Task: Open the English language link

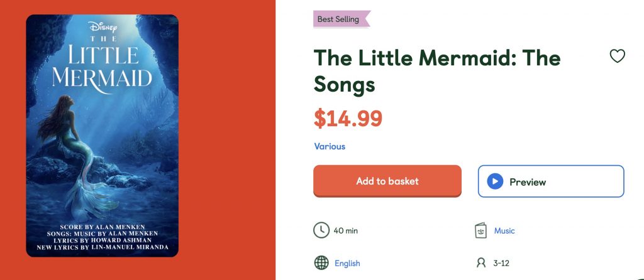Action: point(347,263)
